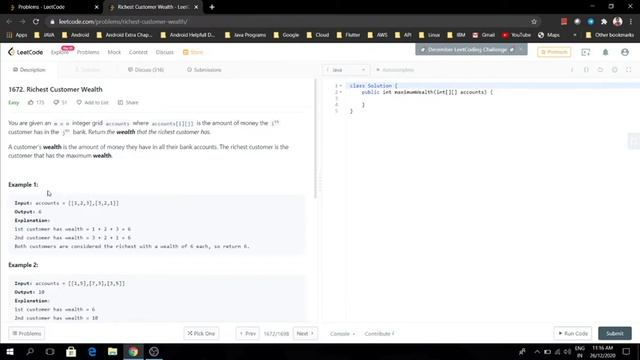
Task: Bookmark this page with the star
Action: click(x=534, y=22)
